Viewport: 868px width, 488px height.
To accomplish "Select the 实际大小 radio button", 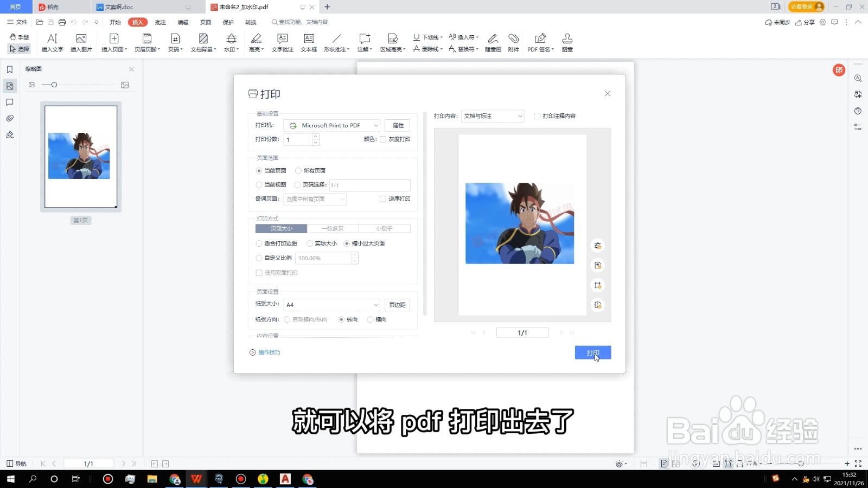I will (x=310, y=243).
